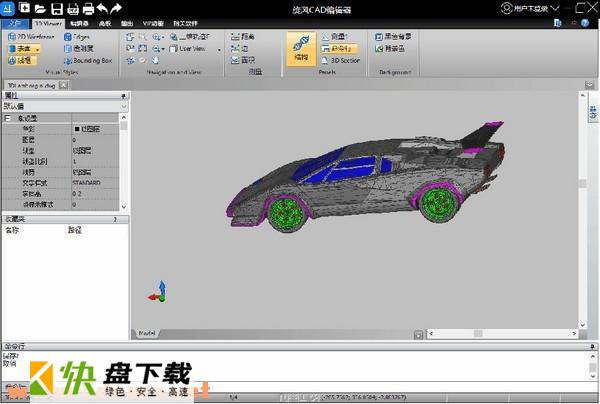
Task: Click the pan hand icon
Action: (x=155, y=60)
